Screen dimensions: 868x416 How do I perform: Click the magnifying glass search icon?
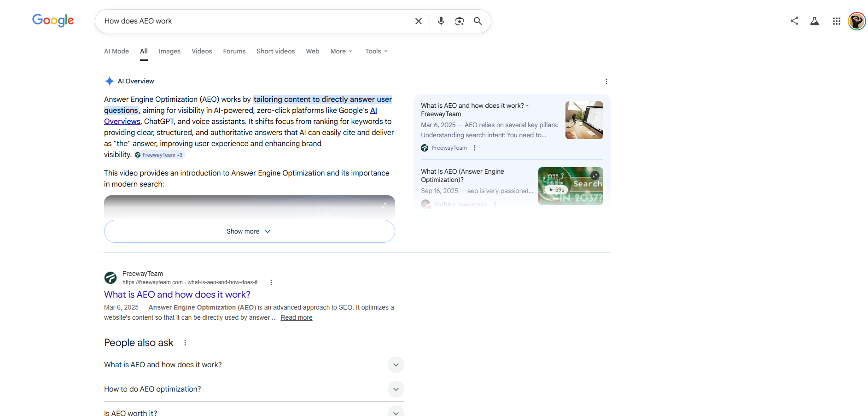(478, 21)
